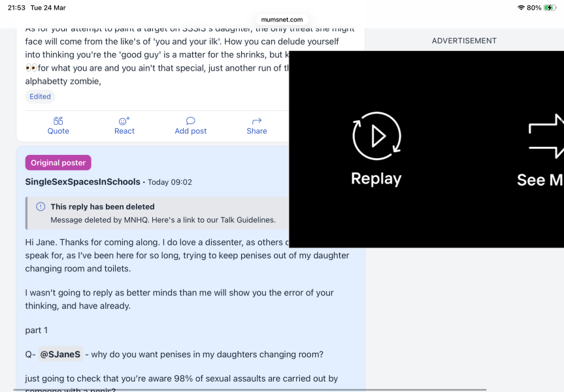
Task: Tap the clock showing 21:53
Action: pyautogui.click(x=15, y=7)
